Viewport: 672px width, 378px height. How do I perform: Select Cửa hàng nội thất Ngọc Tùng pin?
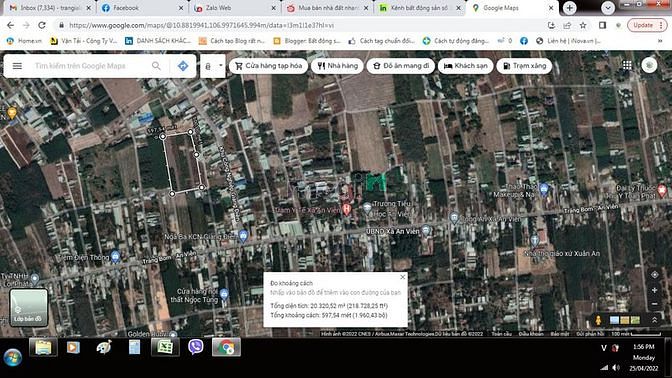[x=224, y=294]
